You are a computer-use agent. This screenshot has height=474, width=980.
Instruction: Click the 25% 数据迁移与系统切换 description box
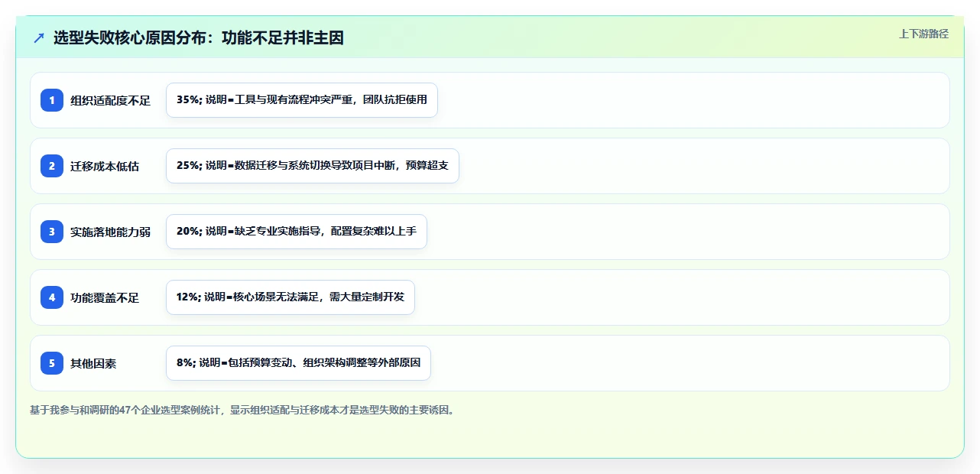click(313, 166)
